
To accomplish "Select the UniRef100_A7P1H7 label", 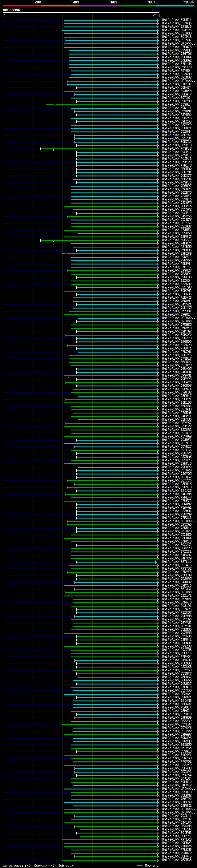I will pyautogui.click(x=177, y=84).
